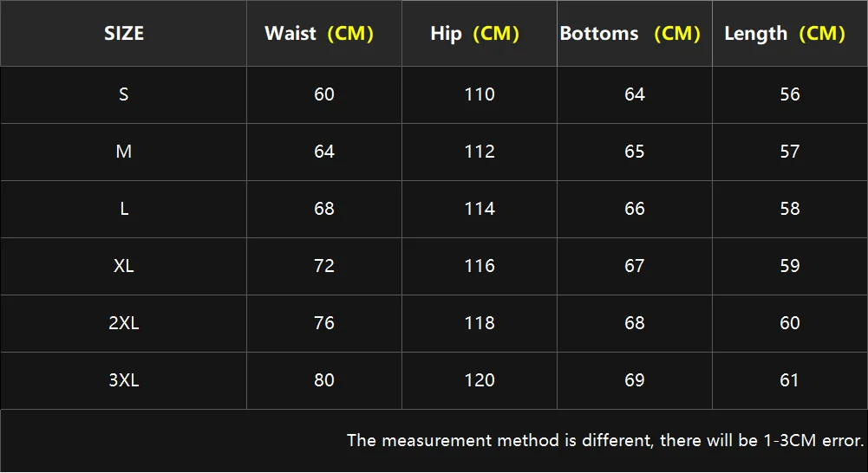The height and width of the screenshot is (473, 868).
Task: Click waist value 76 for size 2XL
Action: point(324,323)
